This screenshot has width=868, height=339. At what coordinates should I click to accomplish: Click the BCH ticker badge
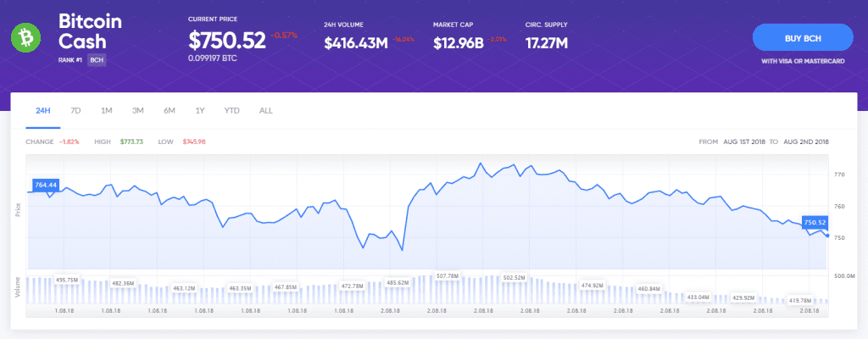[97, 60]
